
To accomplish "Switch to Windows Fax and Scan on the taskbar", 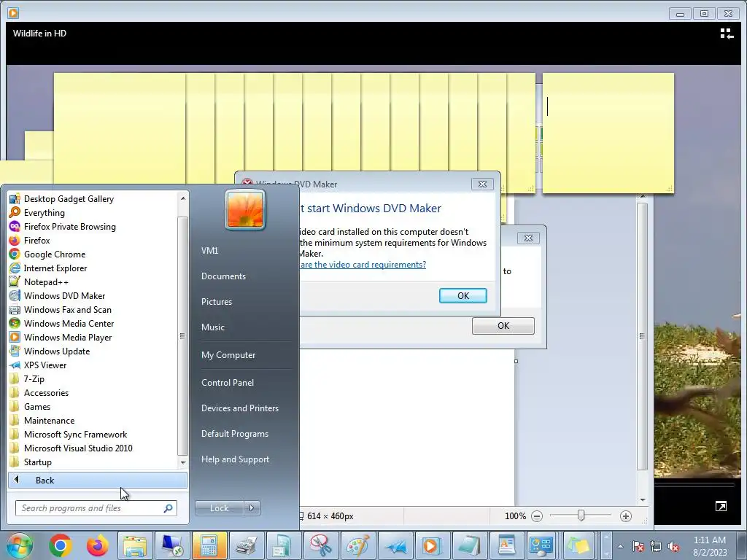I will tap(247, 545).
